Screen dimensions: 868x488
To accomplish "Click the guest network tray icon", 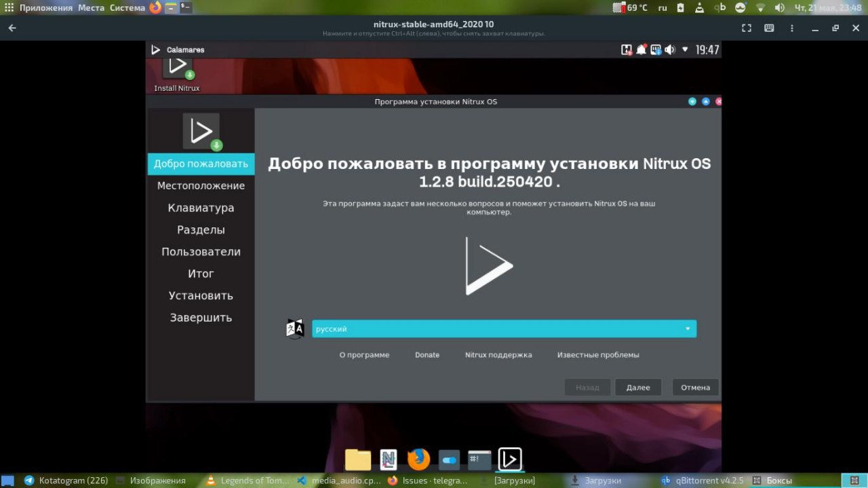I will click(656, 50).
